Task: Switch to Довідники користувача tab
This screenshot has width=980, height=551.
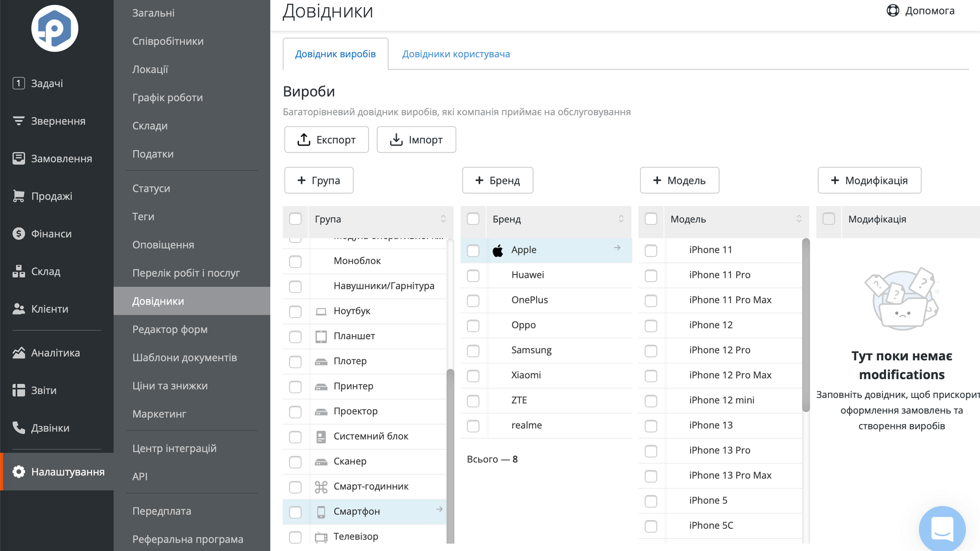Action: coord(456,54)
